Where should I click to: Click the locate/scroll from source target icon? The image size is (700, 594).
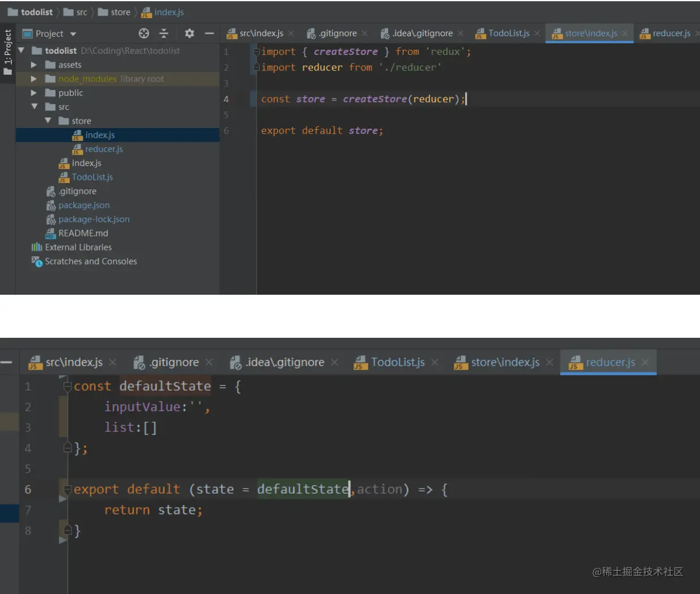point(144,33)
